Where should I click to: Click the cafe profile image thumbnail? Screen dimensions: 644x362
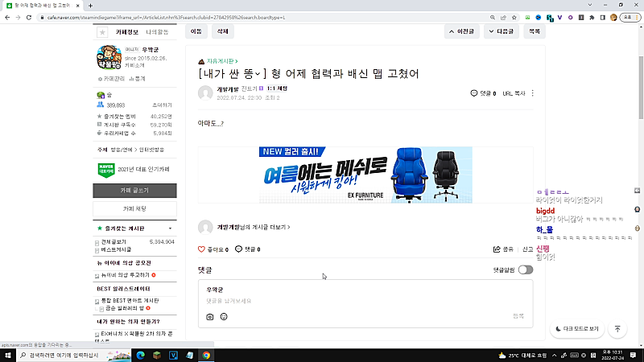pos(109,57)
